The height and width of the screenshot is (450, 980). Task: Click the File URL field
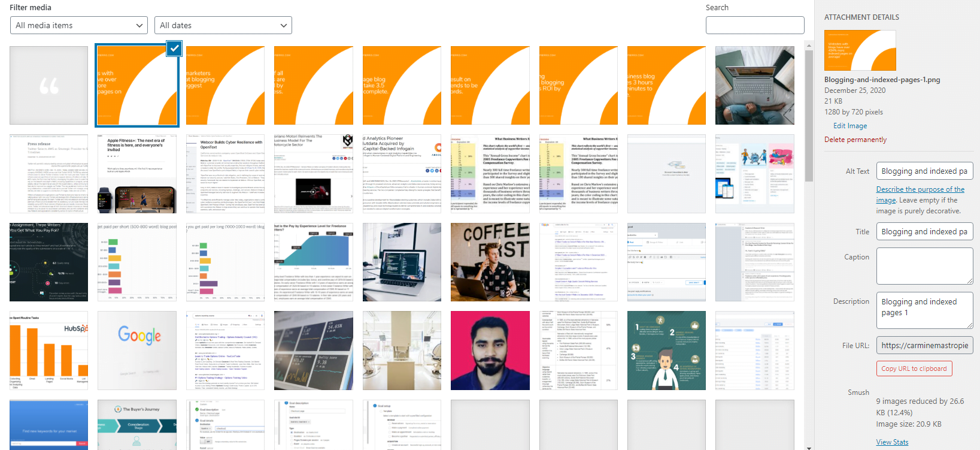click(x=924, y=345)
